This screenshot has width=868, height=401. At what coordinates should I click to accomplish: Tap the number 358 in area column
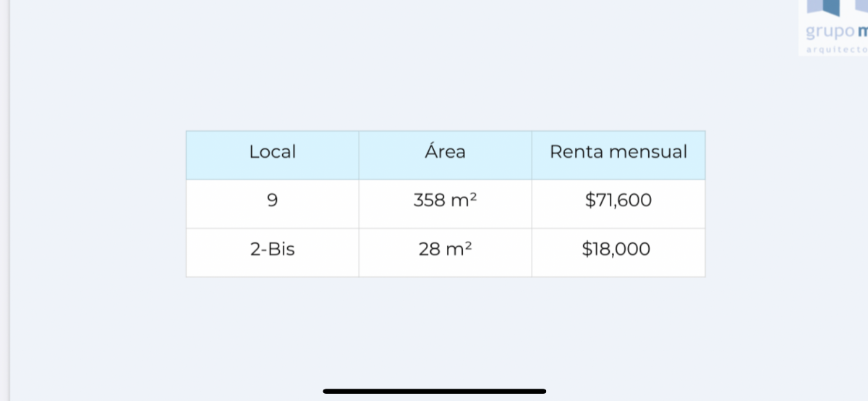coord(430,200)
